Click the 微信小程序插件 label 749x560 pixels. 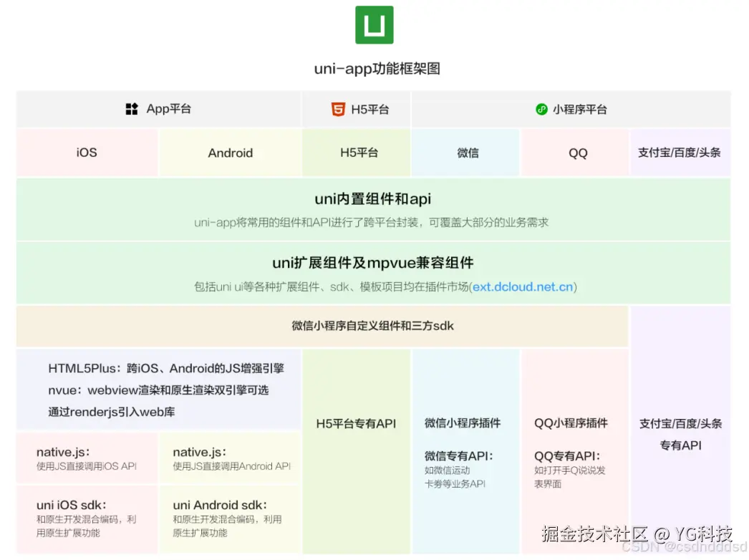coord(463,423)
